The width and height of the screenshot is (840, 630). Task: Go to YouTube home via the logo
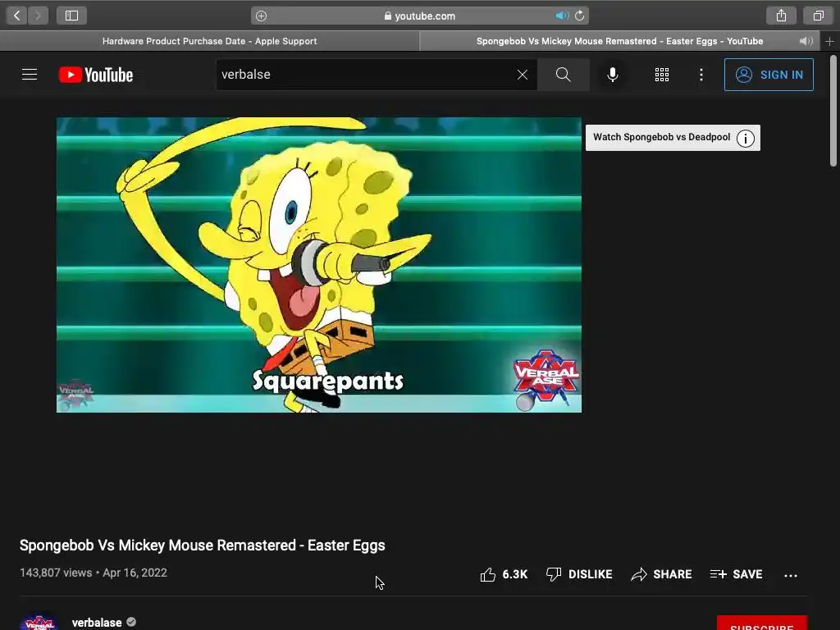[x=96, y=75]
